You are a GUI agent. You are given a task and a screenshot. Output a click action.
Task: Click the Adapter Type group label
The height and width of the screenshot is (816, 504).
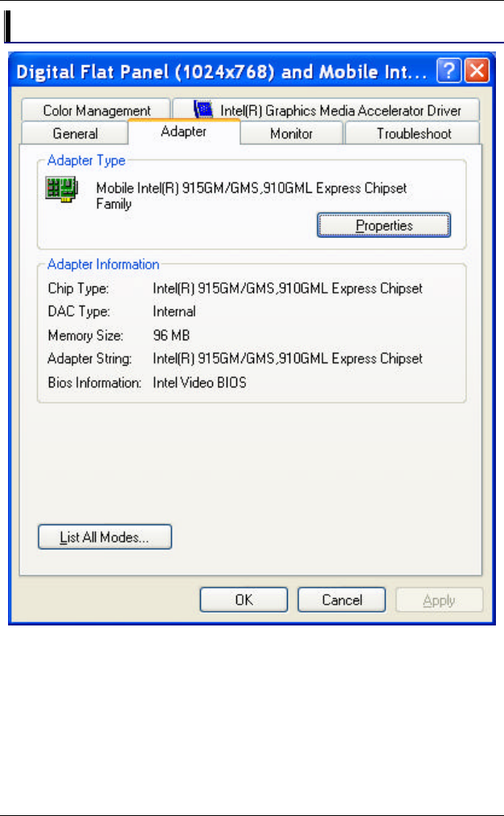point(86,160)
